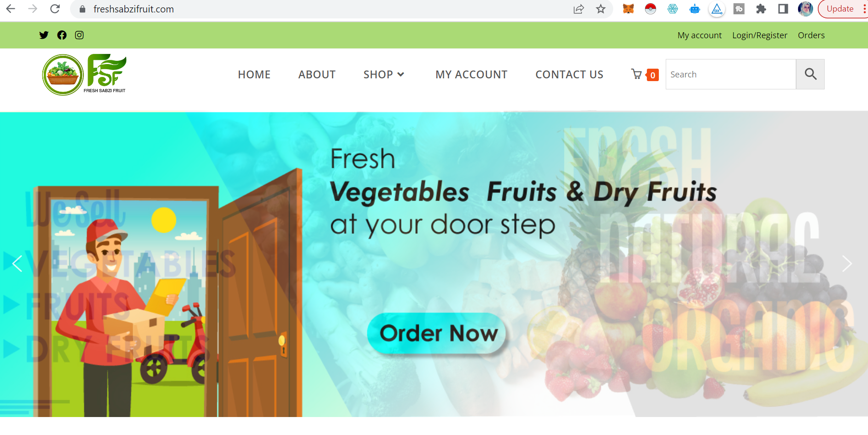Go to next slide in banner
The height and width of the screenshot is (435, 868).
847,264
